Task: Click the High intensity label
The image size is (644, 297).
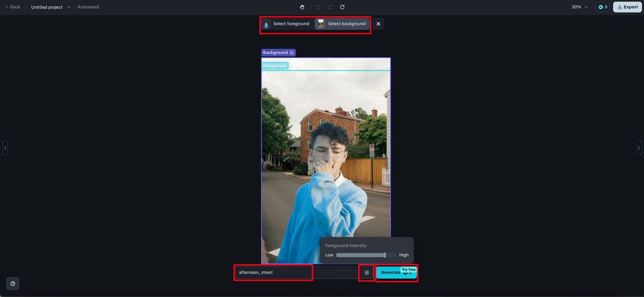Action: [x=404, y=255]
